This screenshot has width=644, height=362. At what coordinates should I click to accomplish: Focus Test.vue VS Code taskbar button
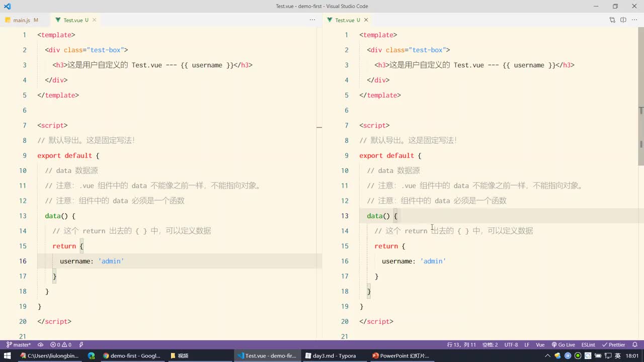coord(267,355)
